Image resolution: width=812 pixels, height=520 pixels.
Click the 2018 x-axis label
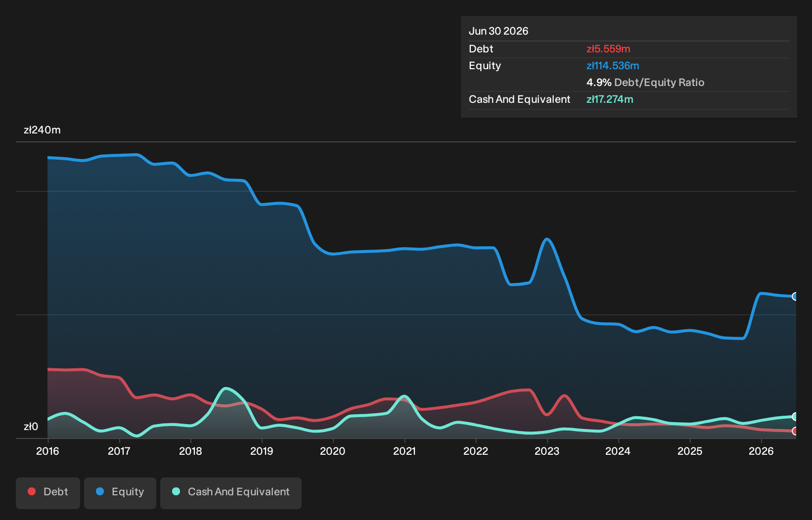pyautogui.click(x=190, y=451)
